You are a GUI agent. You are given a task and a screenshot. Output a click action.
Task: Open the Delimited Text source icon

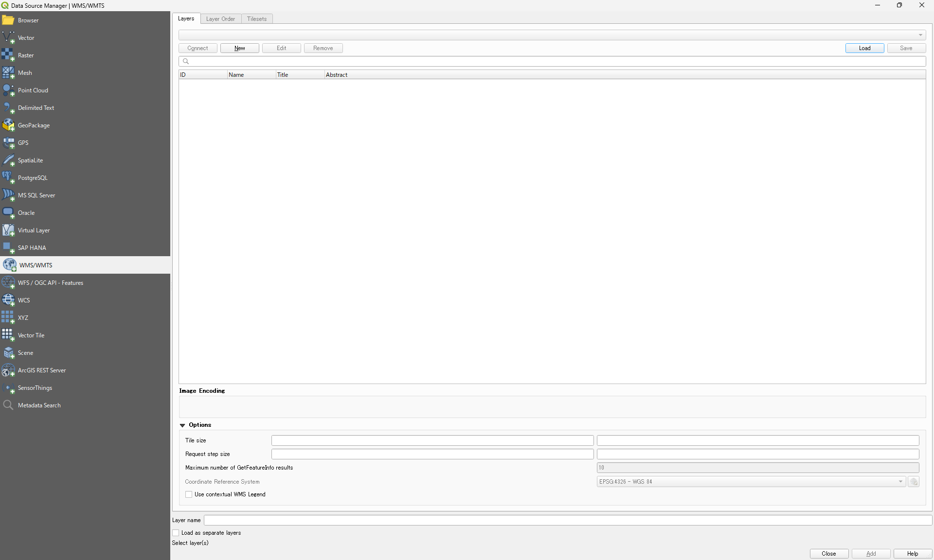8,108
